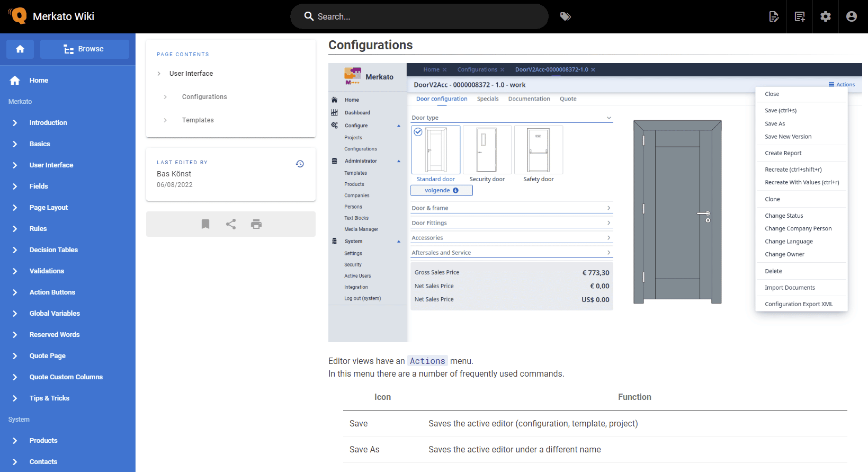
Task: Click the Bas Könst editor name
Action: (x=174, y=174)
